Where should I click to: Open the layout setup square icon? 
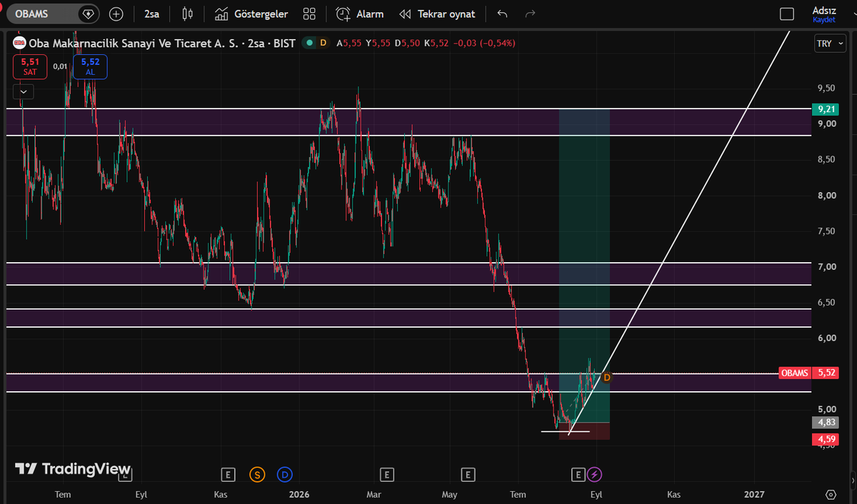[x=787, y=14]
